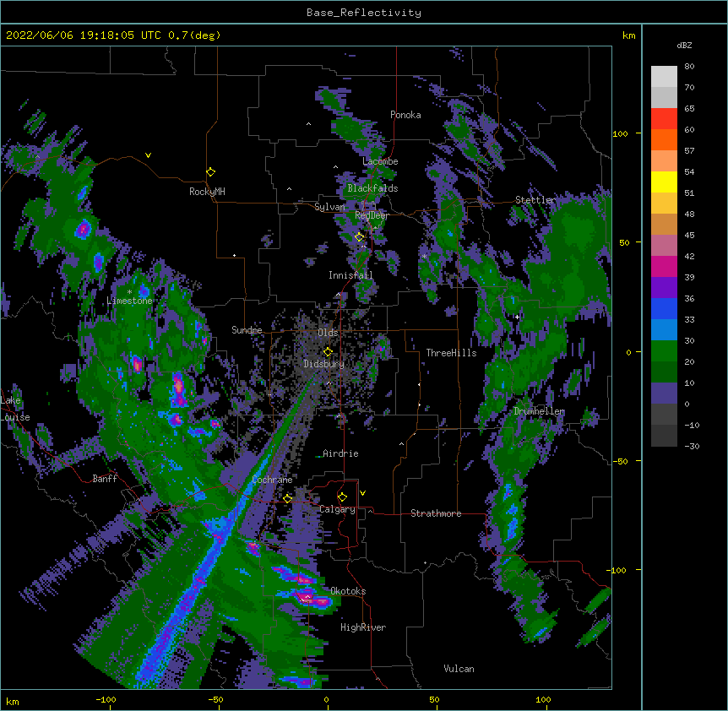The image size is (728, 711).
Task: Click the km unit label at bottom left
Action: [13, 701]
